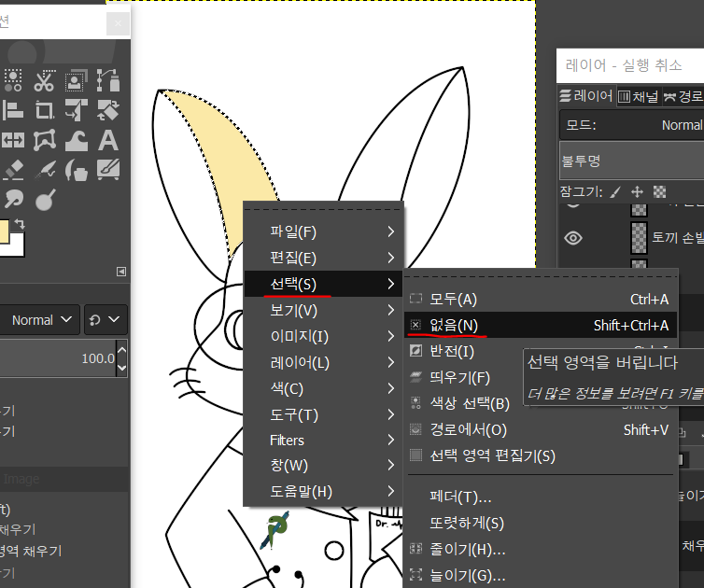Increase the 100.0 value with up arrow
This screenshot has width=704, height=588.
[121, 350]
